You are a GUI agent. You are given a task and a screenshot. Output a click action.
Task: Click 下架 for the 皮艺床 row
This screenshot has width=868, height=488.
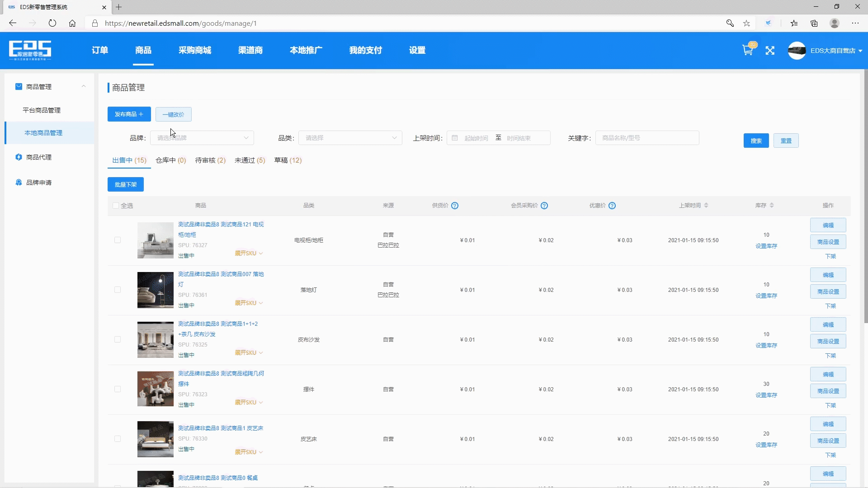click(x=830, y=455)
